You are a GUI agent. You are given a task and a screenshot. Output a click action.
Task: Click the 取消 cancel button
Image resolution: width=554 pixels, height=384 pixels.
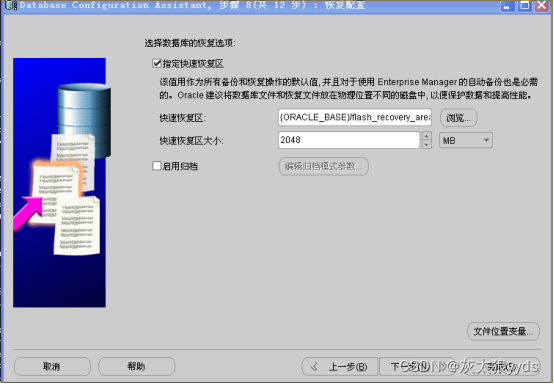[52, 366]
